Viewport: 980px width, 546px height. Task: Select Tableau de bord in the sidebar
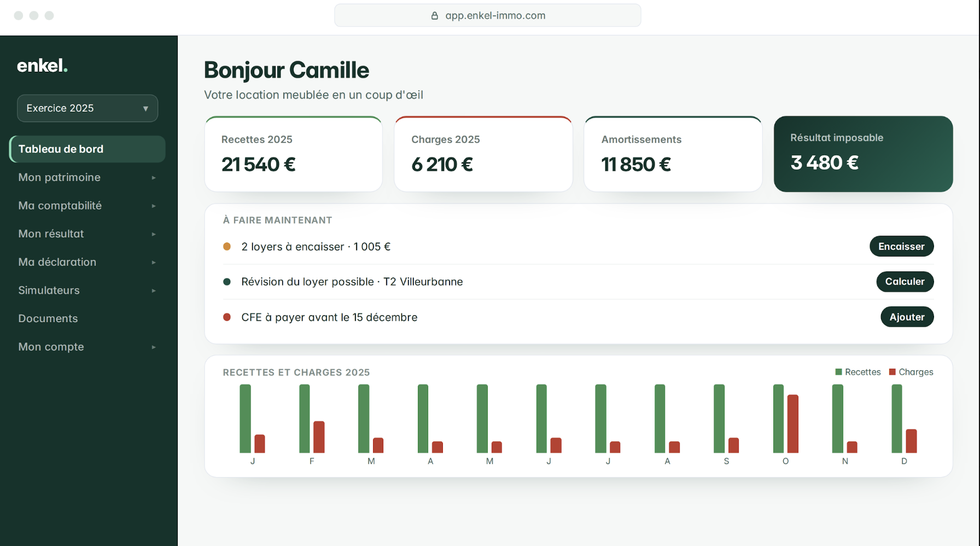coord(87,149)
